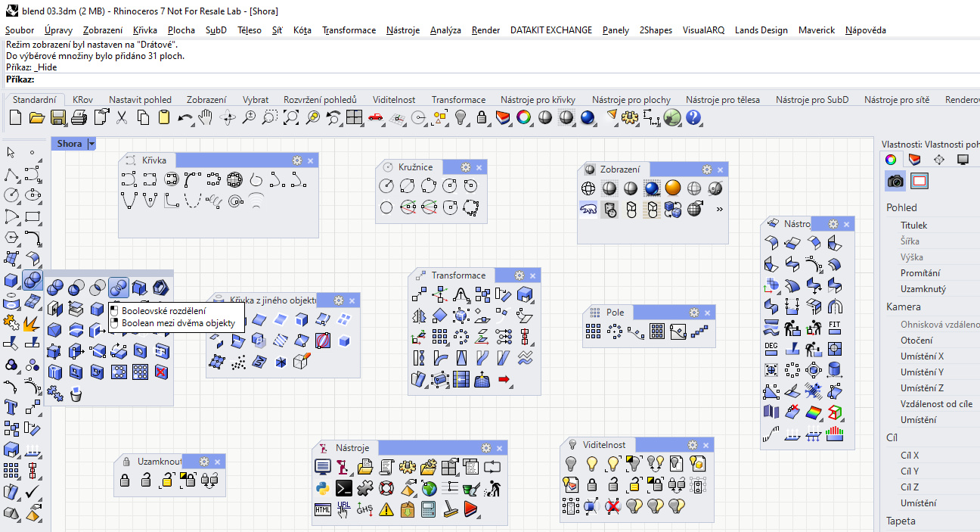Toggle ghosted display mode in Zobrazení panel

click(694, 188)
